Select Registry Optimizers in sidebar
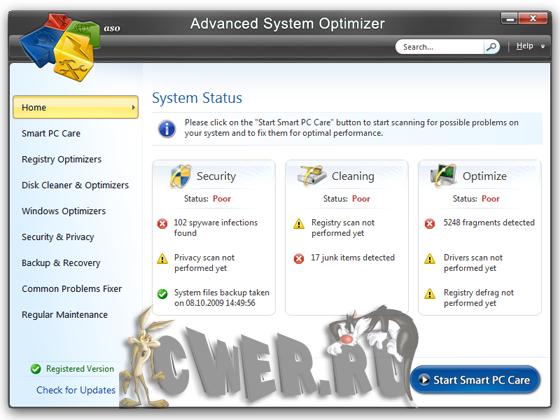Image resolution: width=560 pixels, height=420 pixels. coord(61,159)
